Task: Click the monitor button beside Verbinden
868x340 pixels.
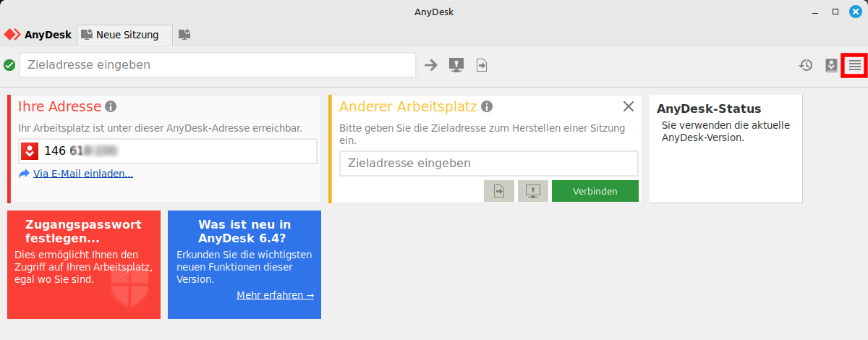Action: click(533, 191)
